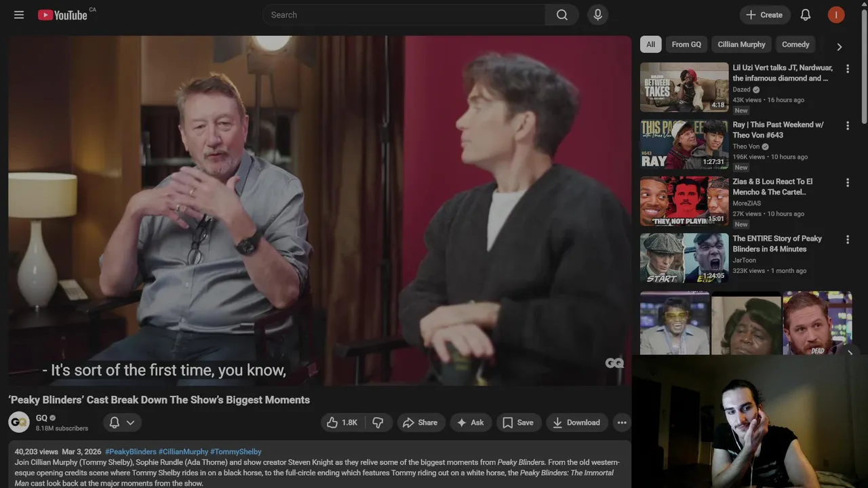
Task: Open the first Shorts thumbnail with yellow glasses
Action: point(675,323)
